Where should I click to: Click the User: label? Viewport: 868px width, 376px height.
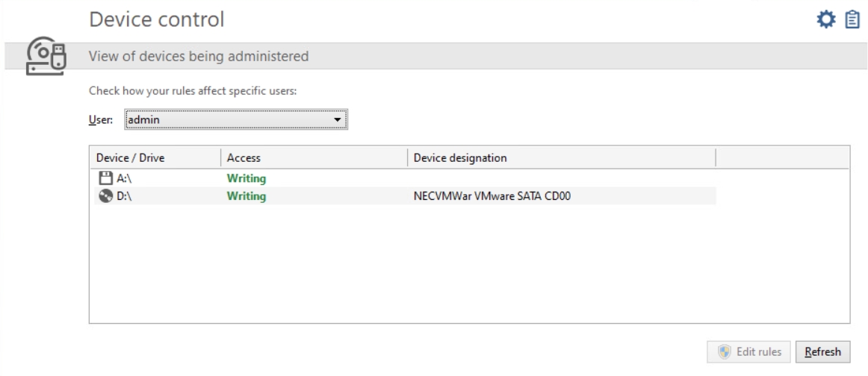[101, 119]
